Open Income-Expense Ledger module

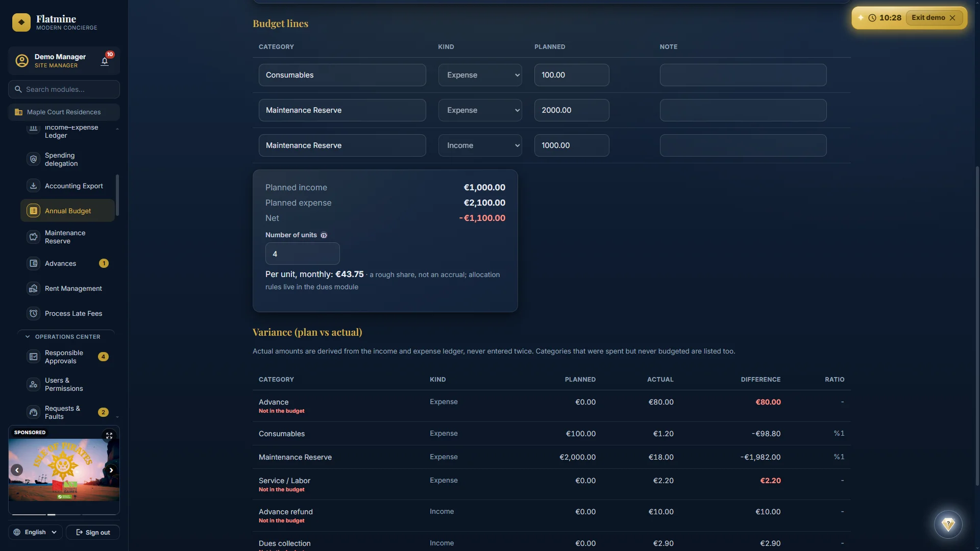point(67,131)
